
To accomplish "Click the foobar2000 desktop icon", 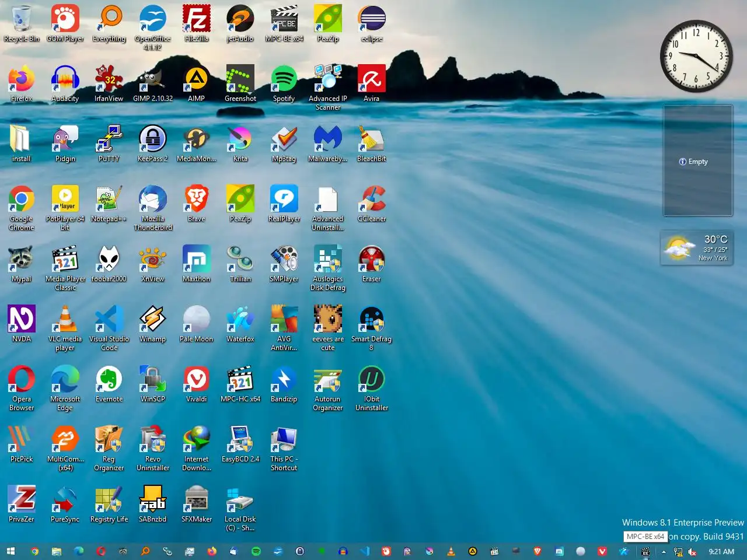I will point(109,264).
